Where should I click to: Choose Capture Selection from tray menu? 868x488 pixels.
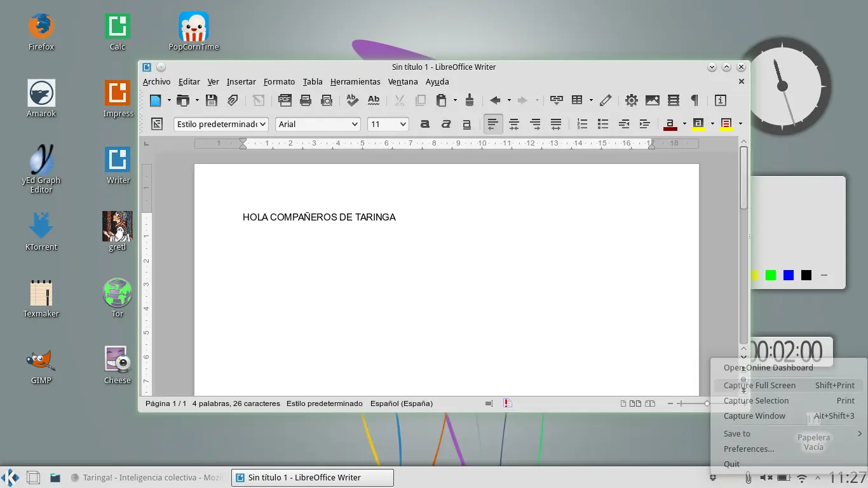click(789, 400)
